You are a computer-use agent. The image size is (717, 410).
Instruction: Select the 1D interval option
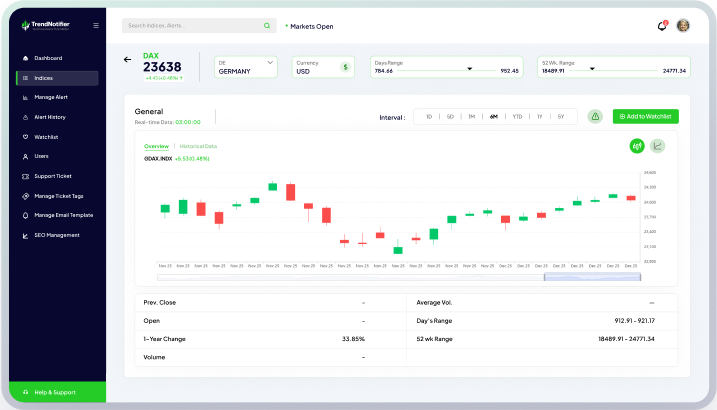coord(429,117)
